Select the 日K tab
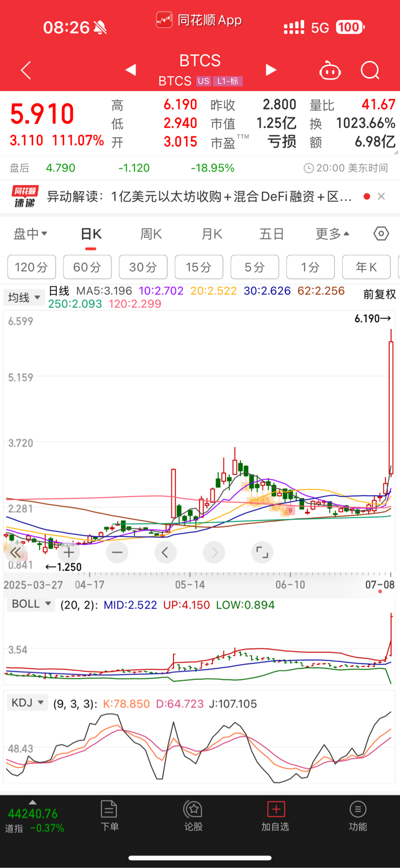Viewport: 400px width, 868px height. point(91,234)
